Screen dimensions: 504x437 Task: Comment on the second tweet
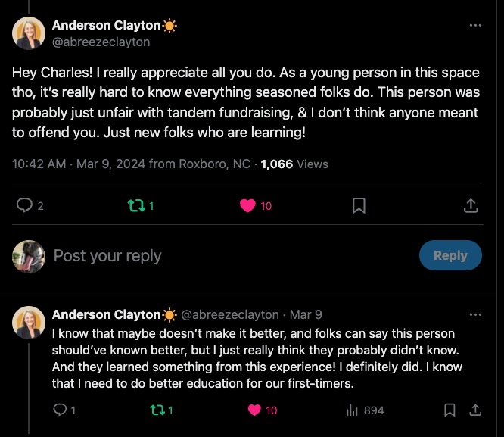61,410
